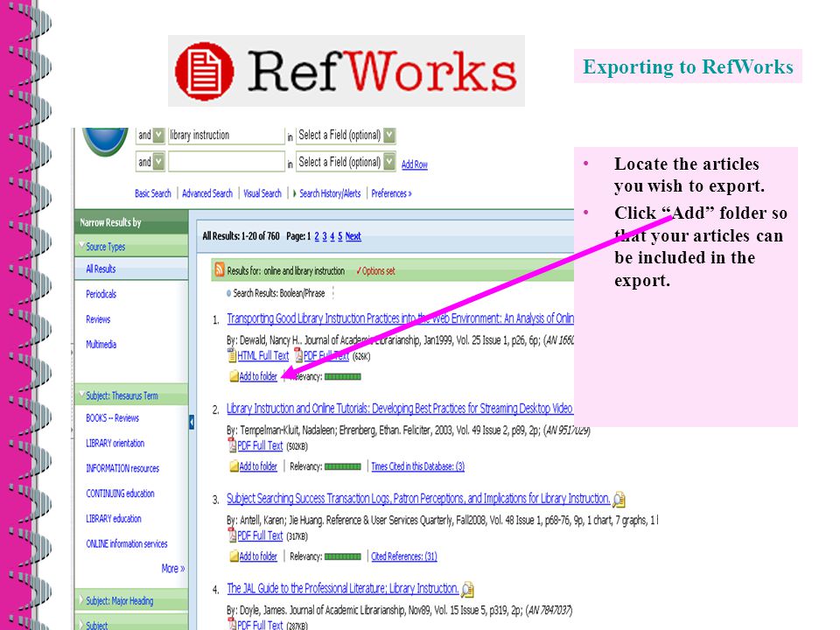Click HTML Full Text in result 1

(x=263, y=355)
